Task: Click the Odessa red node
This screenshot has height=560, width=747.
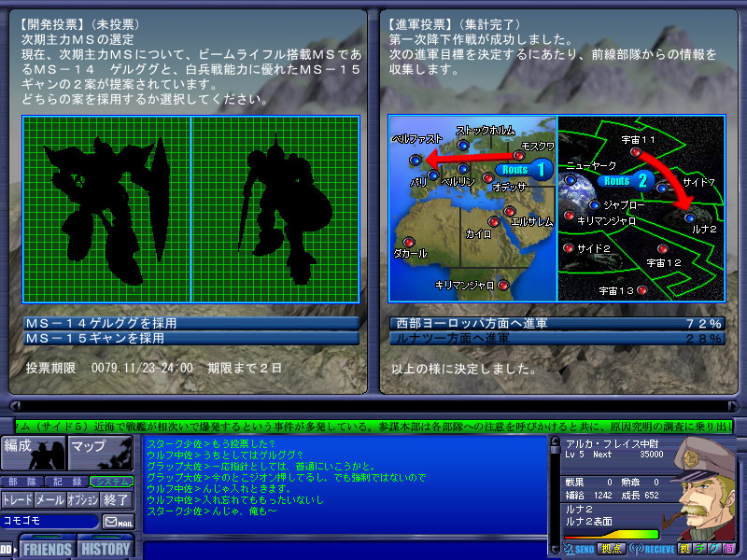Action: [487, 177]
